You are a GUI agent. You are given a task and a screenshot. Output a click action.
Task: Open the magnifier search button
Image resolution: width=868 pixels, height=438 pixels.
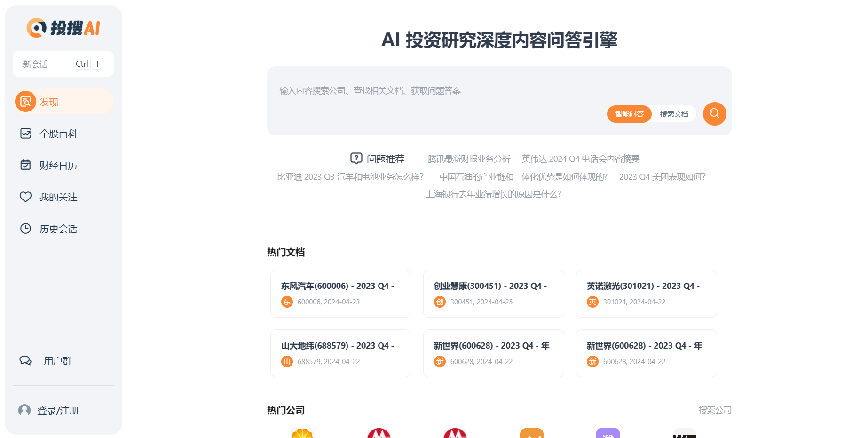tap(714, 113)
